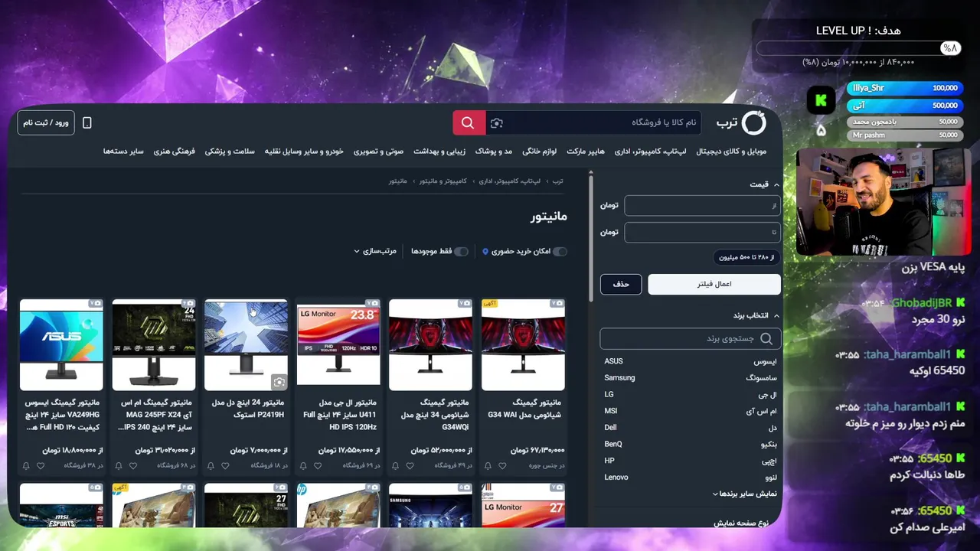980x551 pixels.
Task: Open home appliances (لوازم خانگی) menu
Action: 540,152
